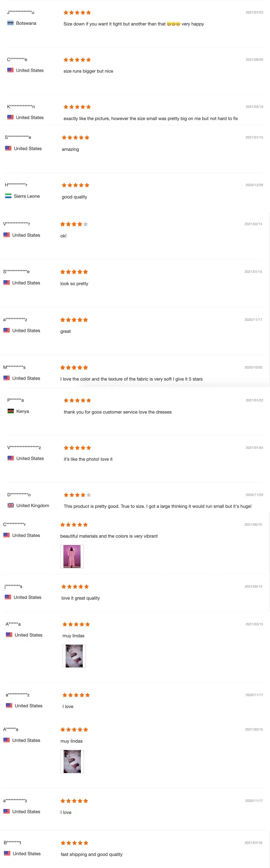Click the stars above the "good quality" review
This screenshot has height=868, width=270.
[x=76, y=185]
